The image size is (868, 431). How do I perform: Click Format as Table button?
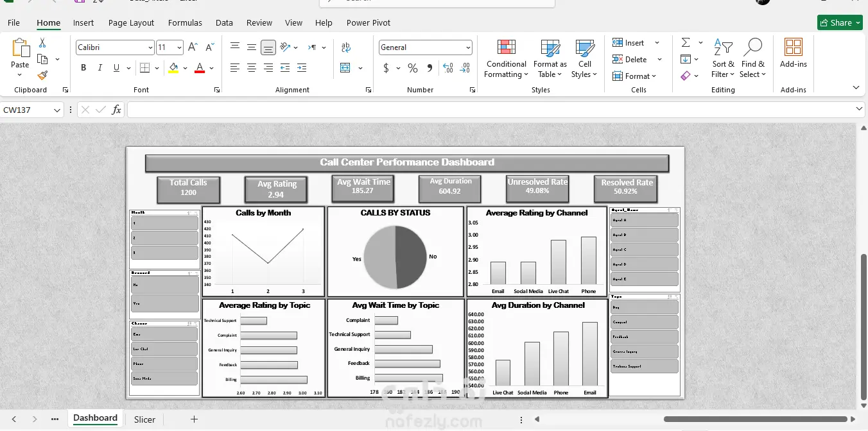550,58
